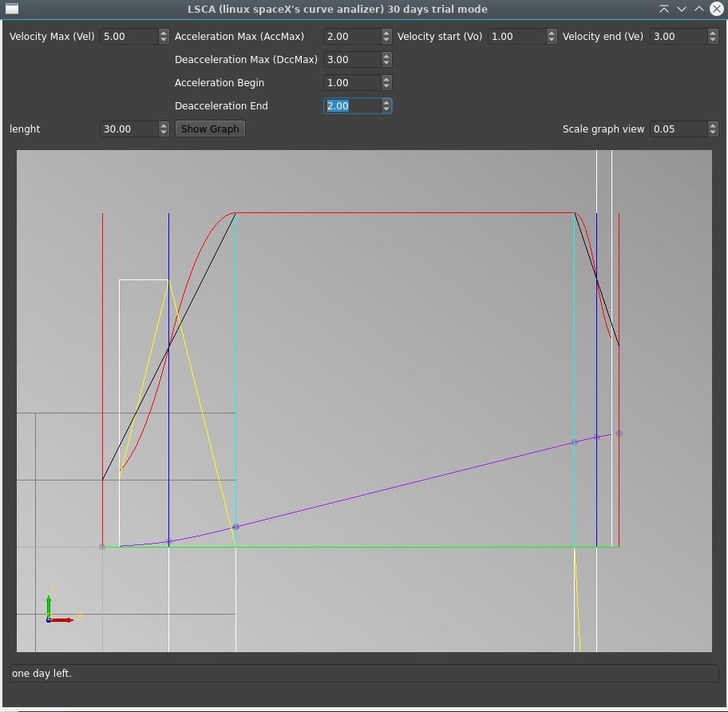Increase Velocity Max with its up arrow
Image resolution: width=728 pixels, height=712 pixels.
(164, 33)
